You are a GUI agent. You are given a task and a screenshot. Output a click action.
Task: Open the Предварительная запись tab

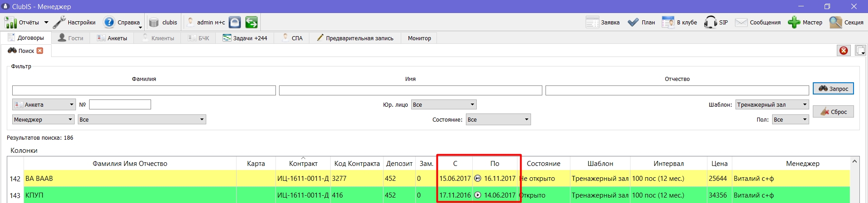click(355, 38)
